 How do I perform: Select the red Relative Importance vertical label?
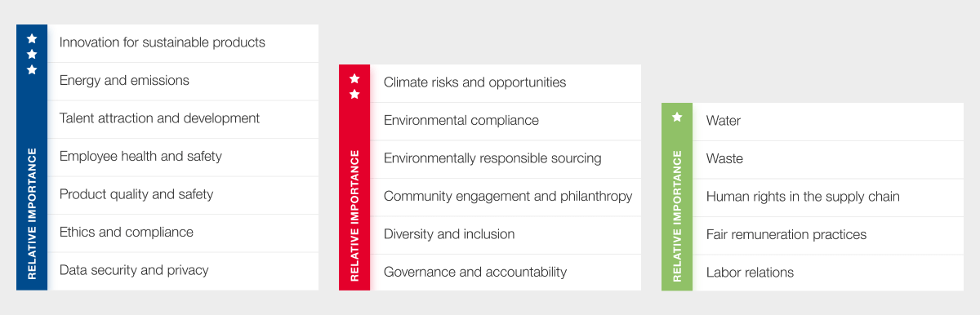pos(354,215)
